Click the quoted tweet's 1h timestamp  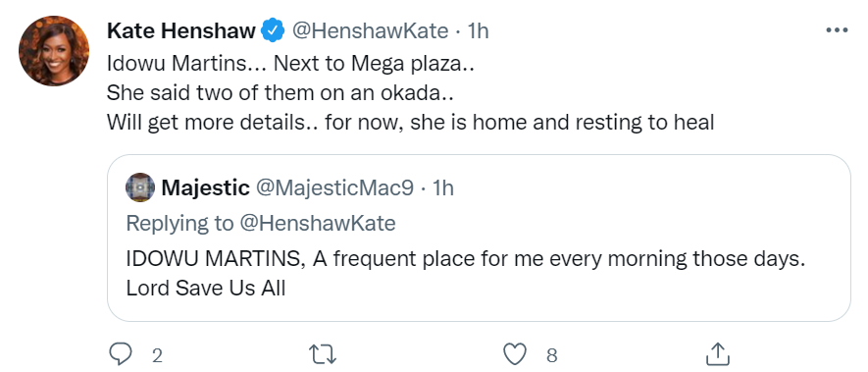443,188
